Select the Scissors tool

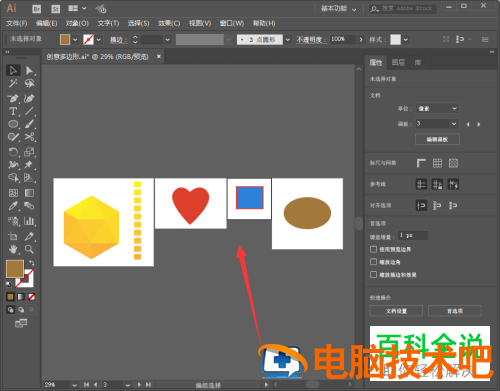[29, 137]
